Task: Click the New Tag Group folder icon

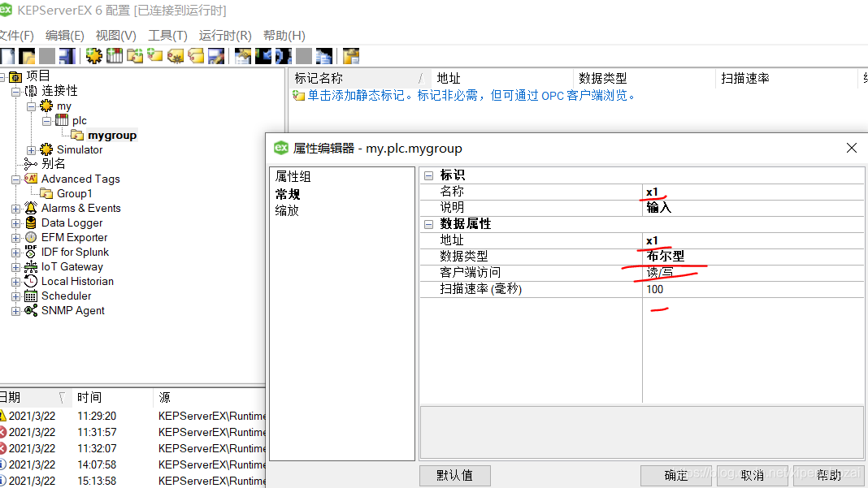Action: [x=135, y=56]
